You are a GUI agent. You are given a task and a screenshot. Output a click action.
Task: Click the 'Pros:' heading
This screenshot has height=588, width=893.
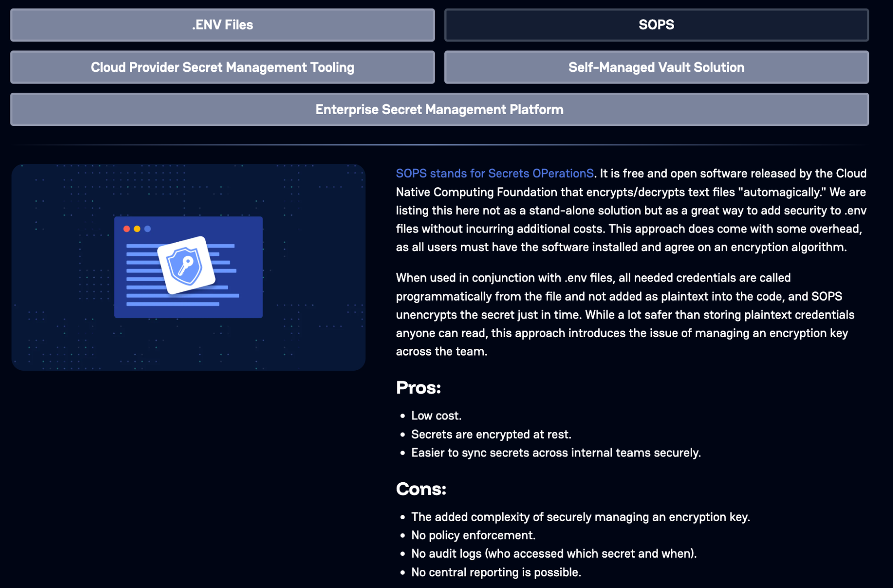[x=418, y=388]
